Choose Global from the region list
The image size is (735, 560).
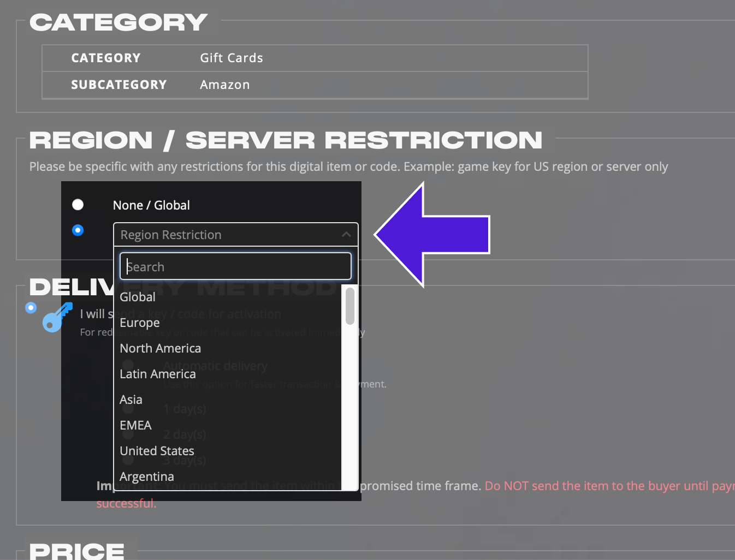[x=138, y=297]
